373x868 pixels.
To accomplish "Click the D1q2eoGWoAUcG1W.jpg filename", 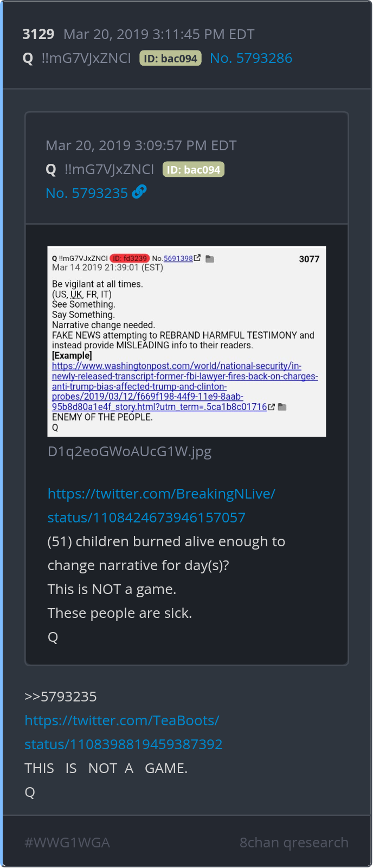I will pos(130,451).
